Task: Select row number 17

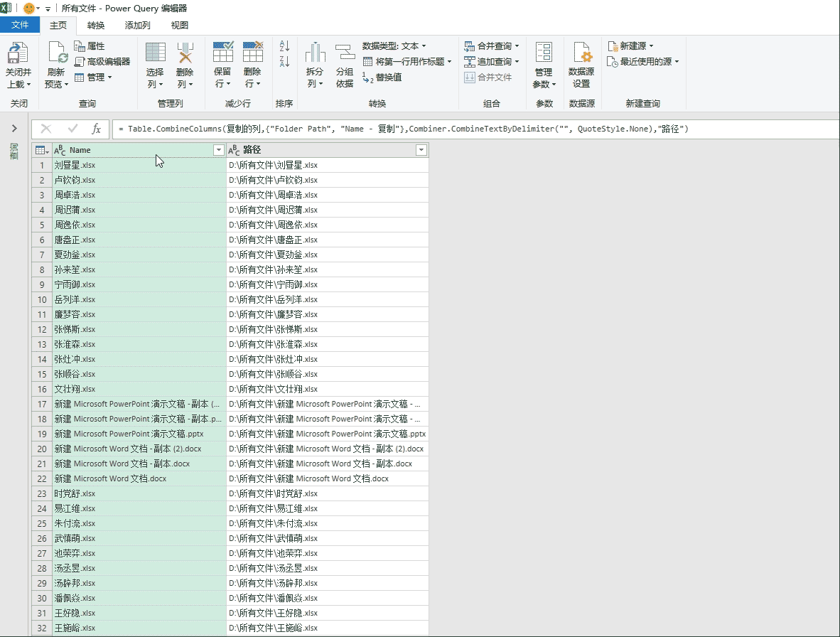Action: click(x=42, y=404)
